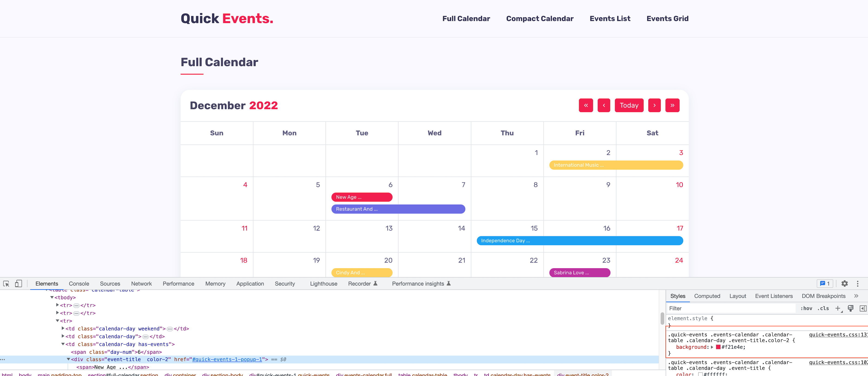Toggle the computed styles sidebar icon
The width and height of the screenshot is (868, 376).
point(863,308)
